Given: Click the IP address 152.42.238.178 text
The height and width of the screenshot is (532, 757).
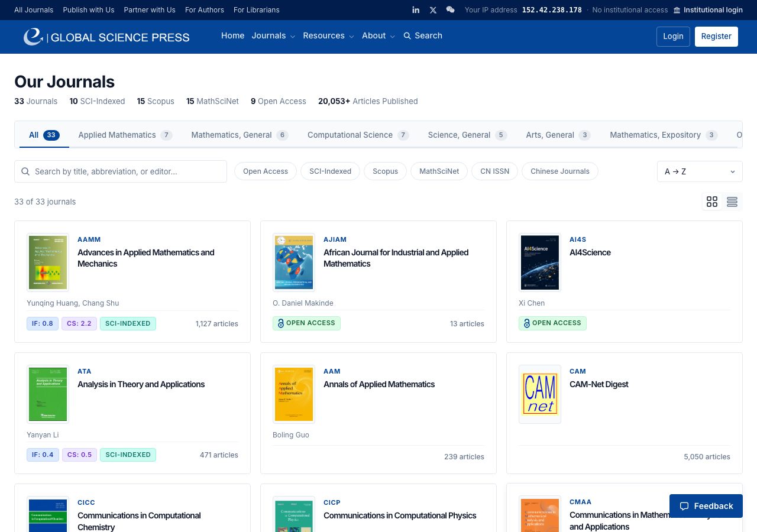Looking at the screenshot, I should click(552, 10).
